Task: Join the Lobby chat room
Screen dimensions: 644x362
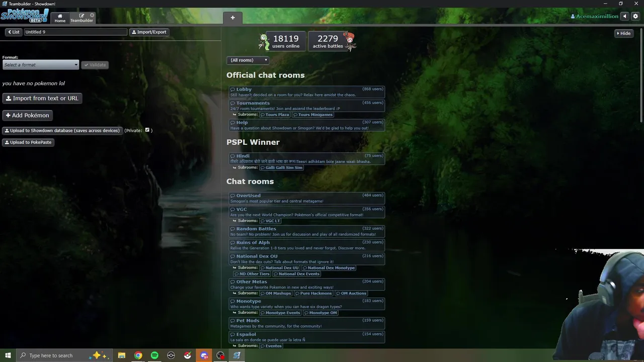Action: click(307, 92)
